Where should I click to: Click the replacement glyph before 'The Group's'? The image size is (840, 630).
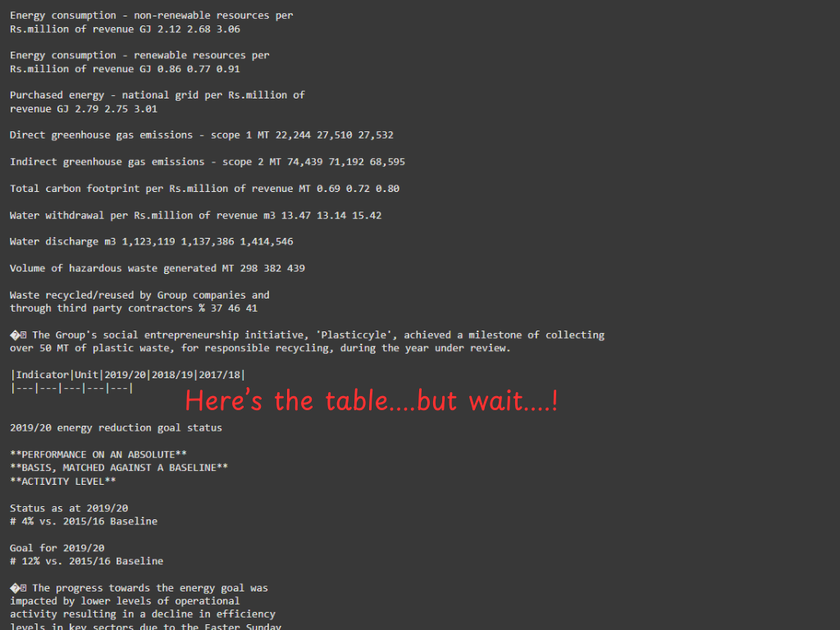pyautogui.click(x=18, y=336)
